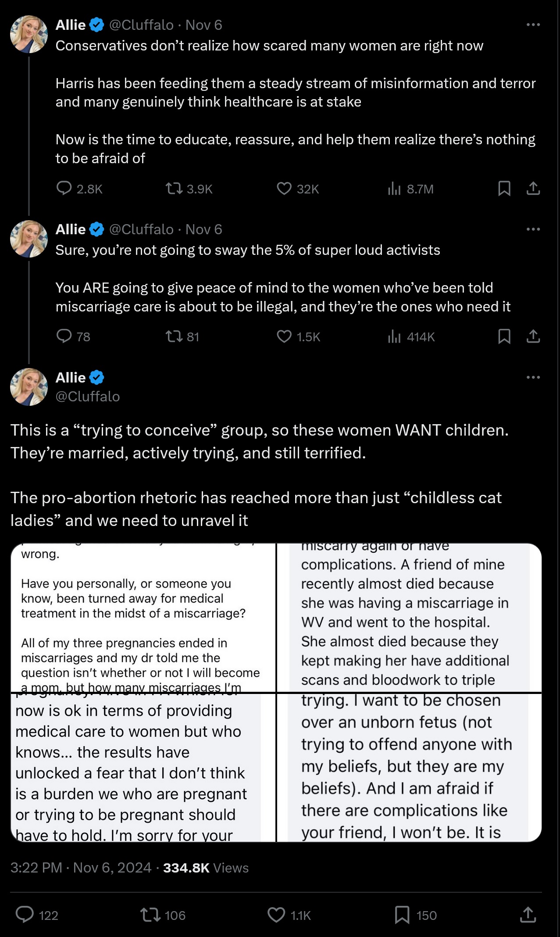Open top-right screenshot about WV hospital miscarriage
Viewport: 560px width, 937px height.
[410, 618]
